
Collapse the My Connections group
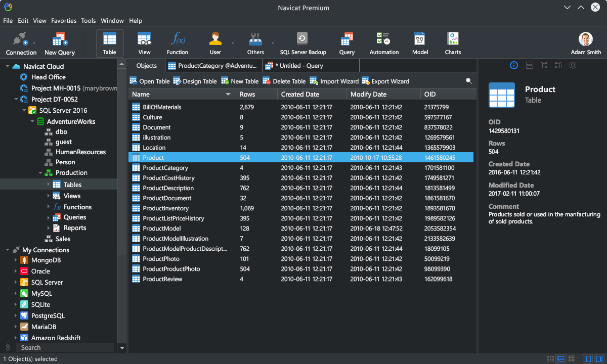[8, 250]
